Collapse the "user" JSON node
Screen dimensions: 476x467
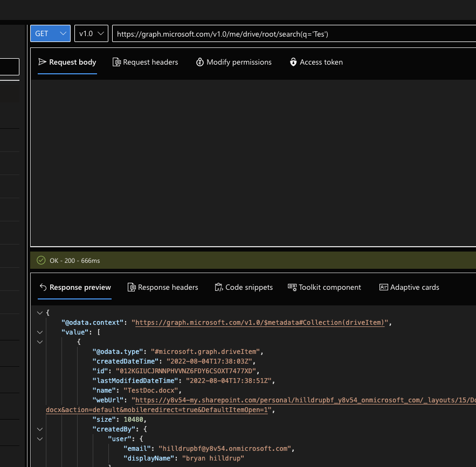point(39,439)
